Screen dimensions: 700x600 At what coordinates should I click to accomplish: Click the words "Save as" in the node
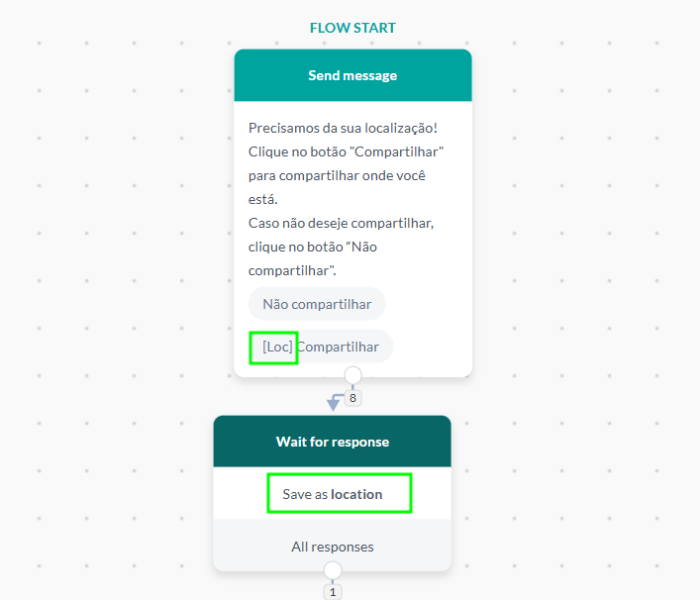pos(305,494)
